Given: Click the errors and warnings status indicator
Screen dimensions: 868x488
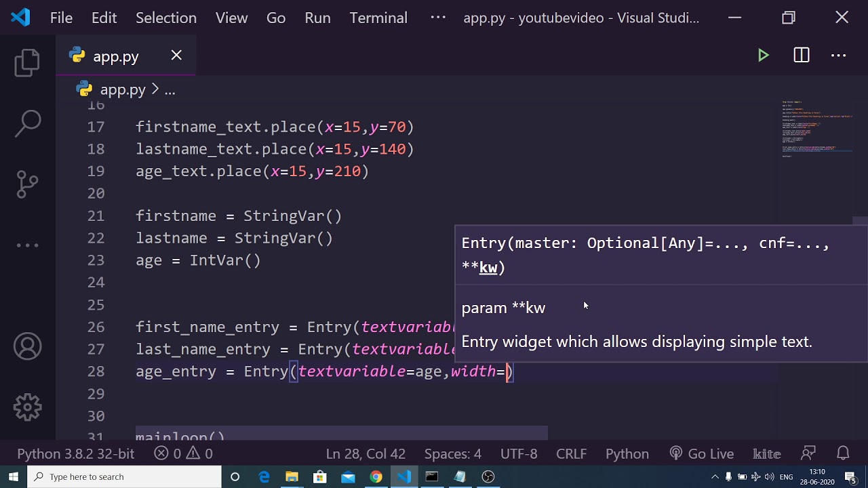Looking at the screenshot, I should pos(183,453).
